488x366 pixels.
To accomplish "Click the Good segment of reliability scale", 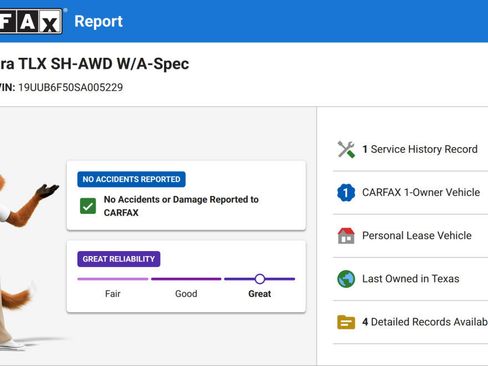I will (186, 279).
